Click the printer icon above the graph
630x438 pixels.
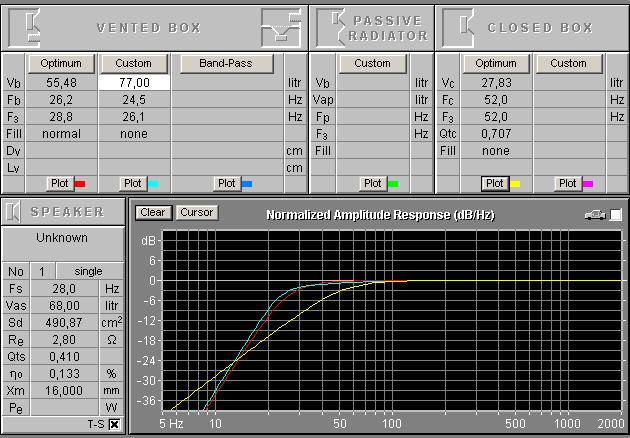click(x=595, y=214)
